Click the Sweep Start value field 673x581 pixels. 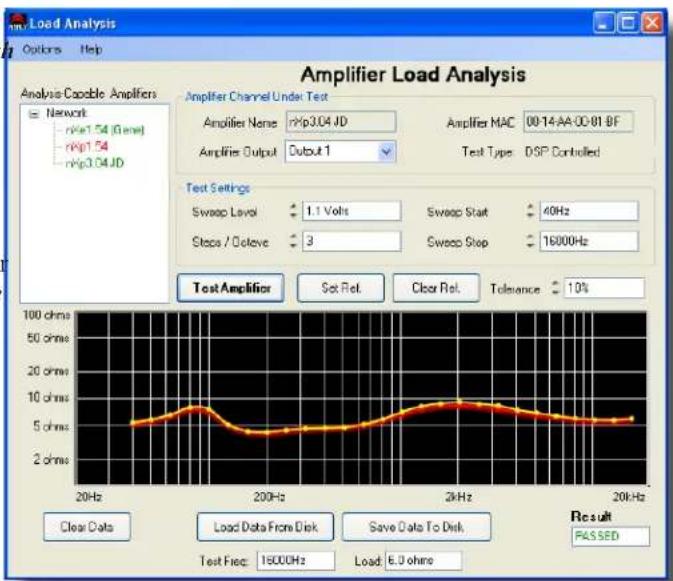(x=589, y=211)
